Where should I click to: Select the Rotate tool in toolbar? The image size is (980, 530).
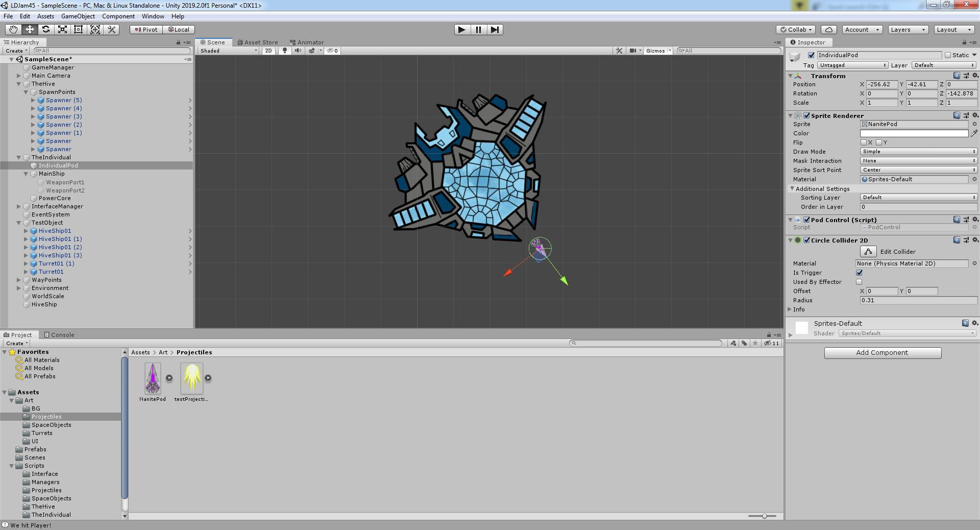(x=46, y=30)
